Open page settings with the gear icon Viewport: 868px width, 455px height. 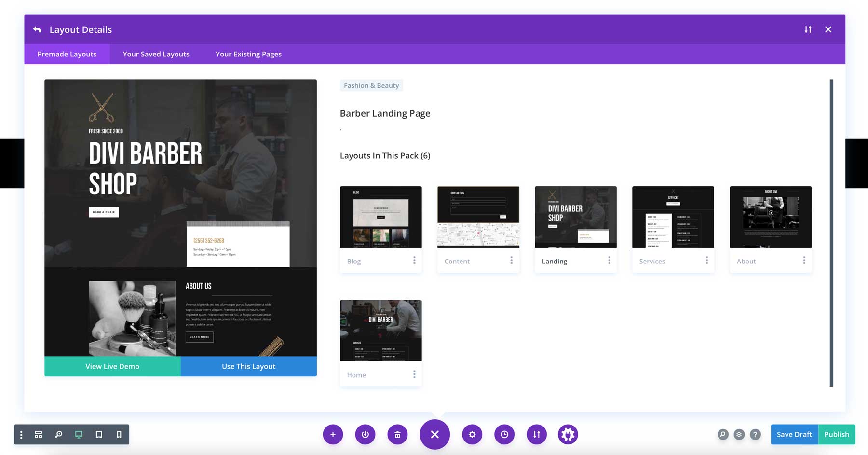pyautogui.click(x=472, y=434)
